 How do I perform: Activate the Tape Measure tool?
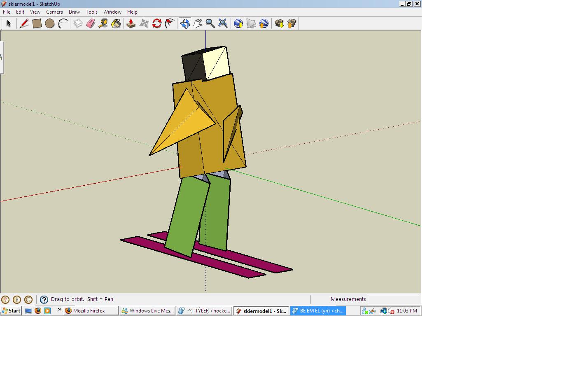pos(103,23)
